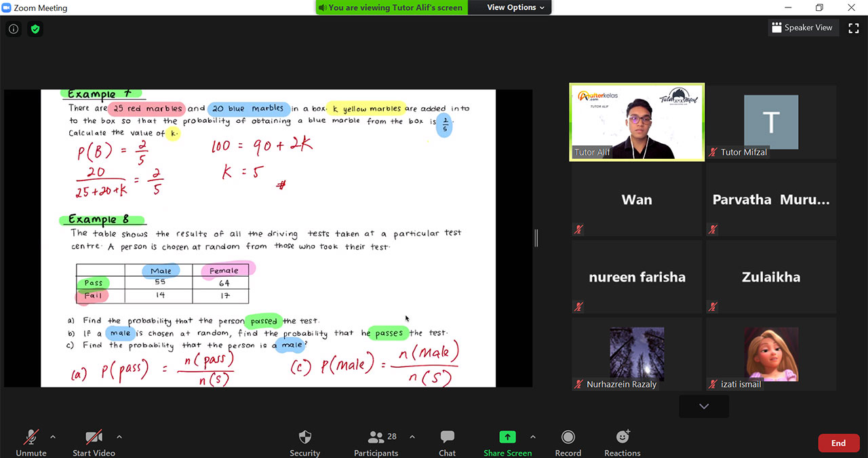The image size is (868, 458).
Task: Click the table cell showing 14
Action: (160, 296)
